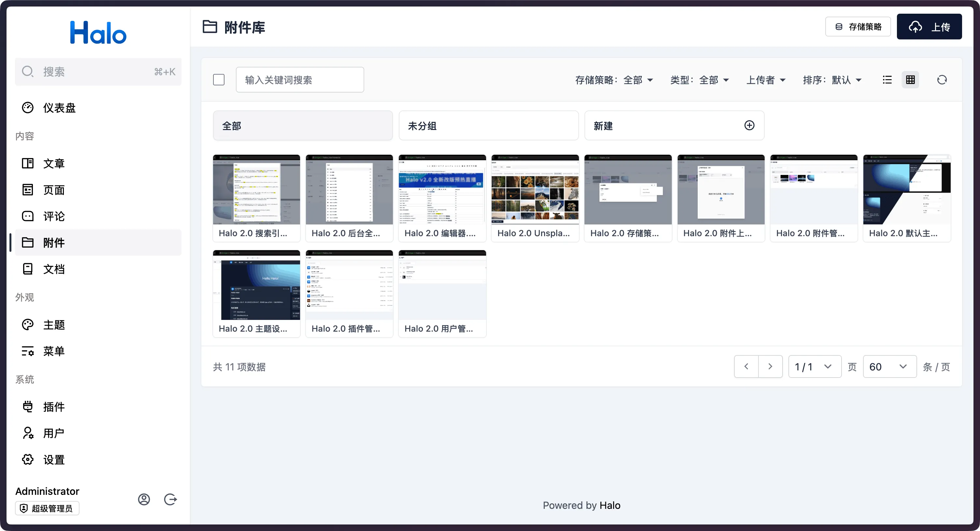Expand the 类型 filter dropdown
The image size is (980, 531).
[699, 80]
